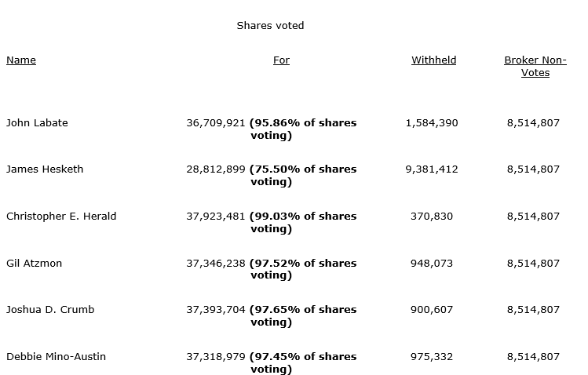The image size is (588, 375).
Task: Click the Shares voted heading text
Action: (270, 26)
